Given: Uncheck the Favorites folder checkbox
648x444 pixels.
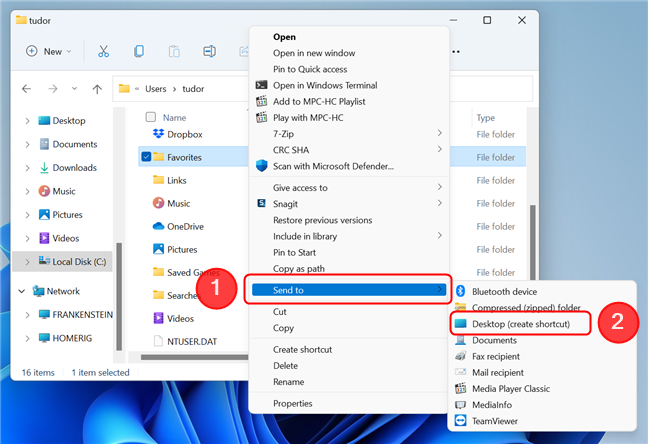Looking at the screenshot, I should [x=146, y=157].
